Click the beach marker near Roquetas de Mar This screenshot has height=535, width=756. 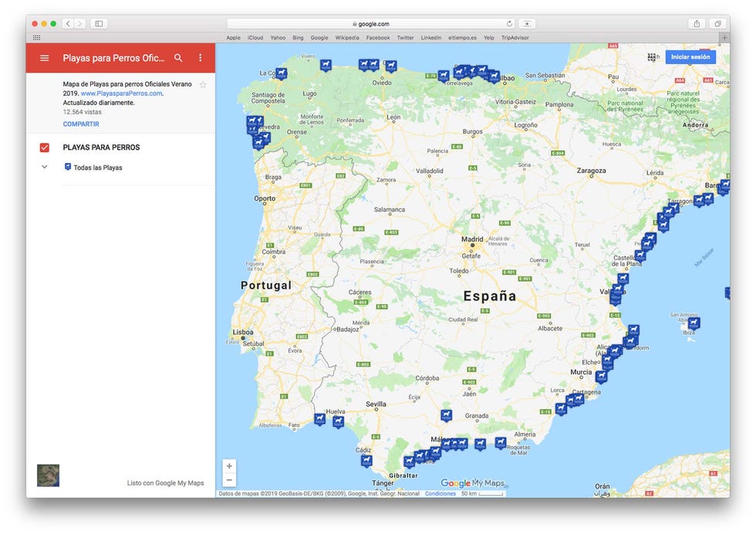pos(501,442)
